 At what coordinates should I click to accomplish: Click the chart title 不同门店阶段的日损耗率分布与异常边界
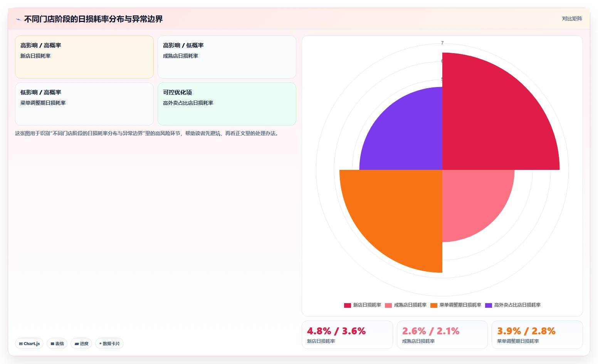click(x=93, y=19)
